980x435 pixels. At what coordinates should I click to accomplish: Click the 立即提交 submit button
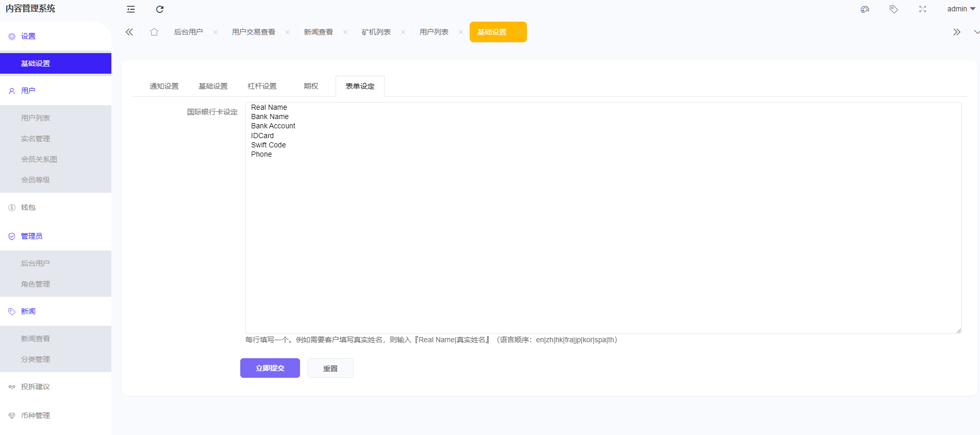pyautogui.click(x=270, y=368)
